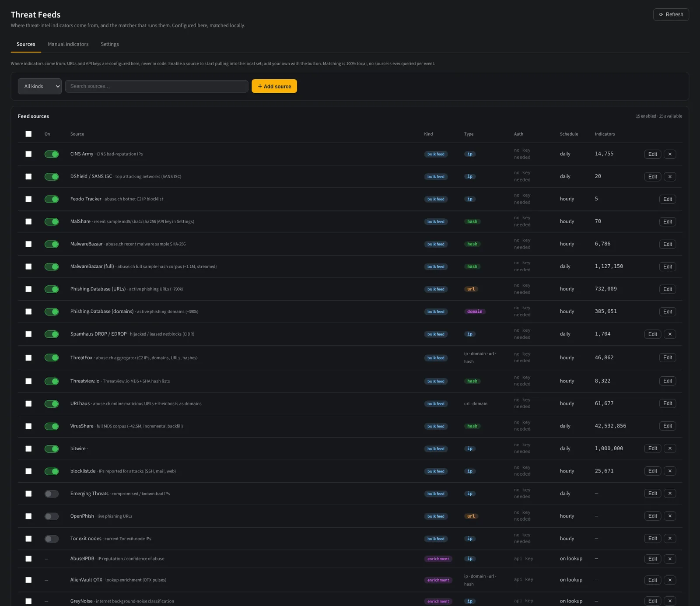Remove the CINS Army source

[670, 154]
